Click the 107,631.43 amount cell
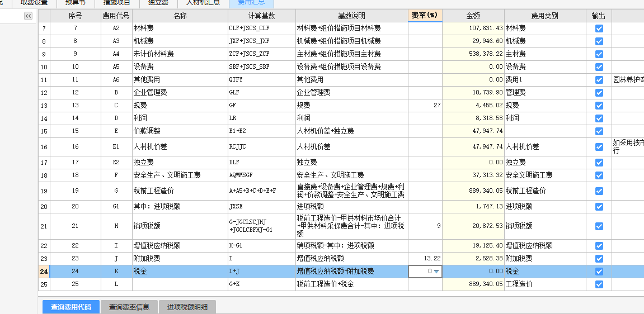Image resolution: width=644 pixels, height=314 pixels. tap(473, 28)
